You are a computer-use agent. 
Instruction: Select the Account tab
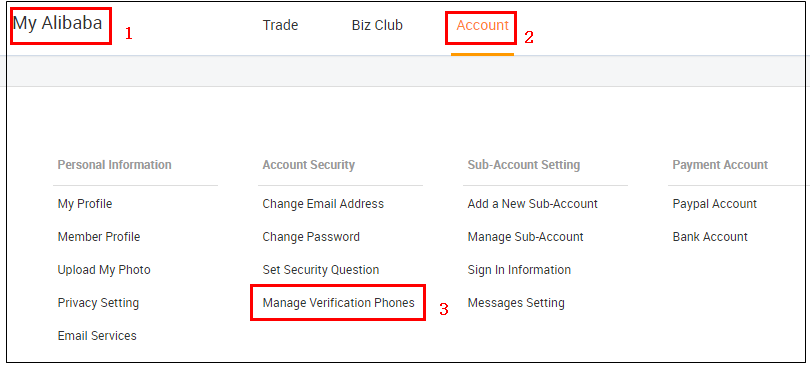pyautogui.click(x=482, y=25)
